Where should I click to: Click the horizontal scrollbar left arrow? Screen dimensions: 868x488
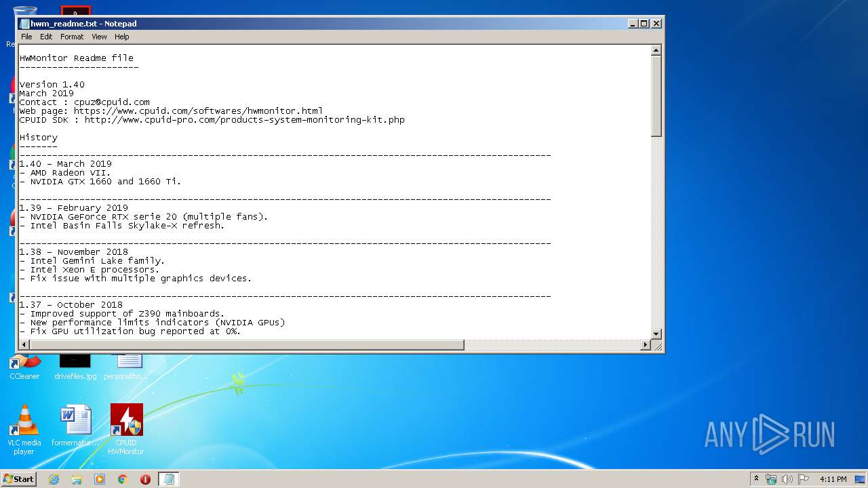pyautogui.click(x=24, y=345)
